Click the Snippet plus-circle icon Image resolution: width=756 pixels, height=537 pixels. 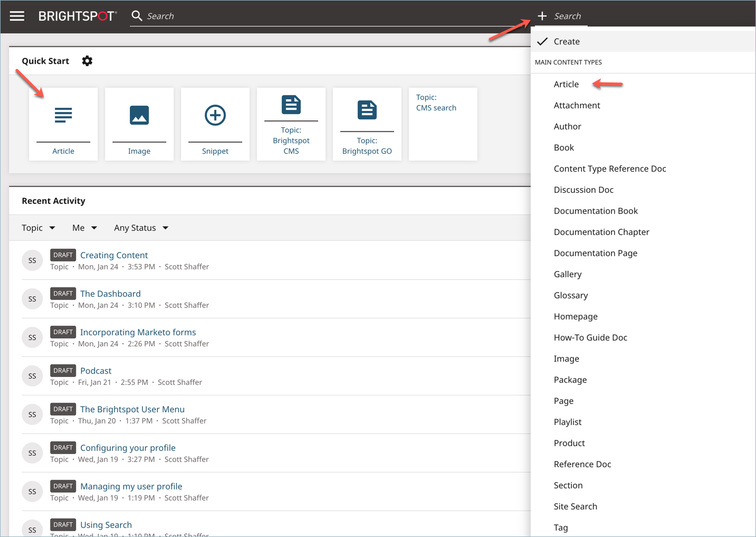[x=215, y=115]
